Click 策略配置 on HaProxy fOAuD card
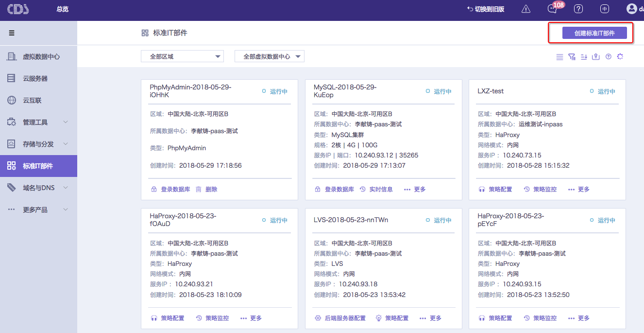644x333 pixels. click(168, 318)
